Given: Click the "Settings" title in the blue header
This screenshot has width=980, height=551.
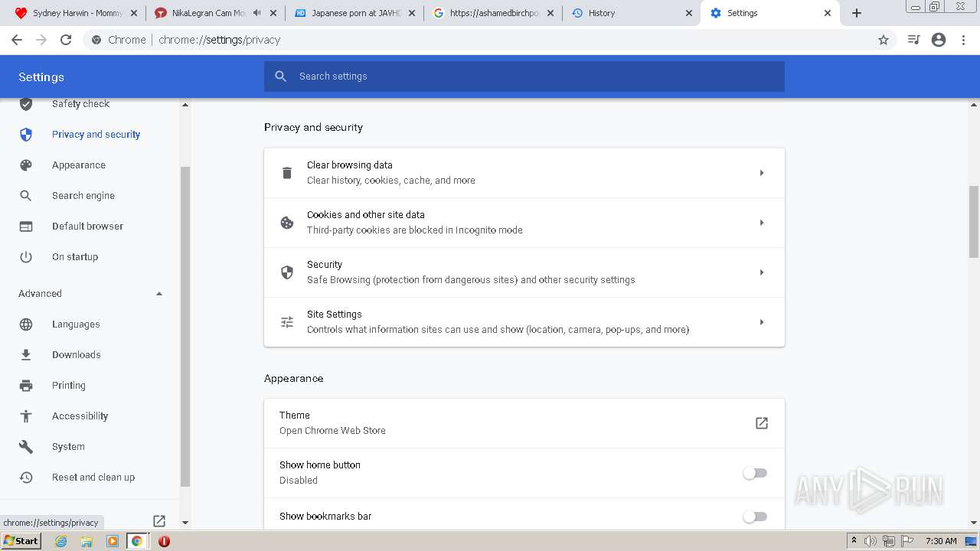Looking at the screenshot, I should coord(41,77).
